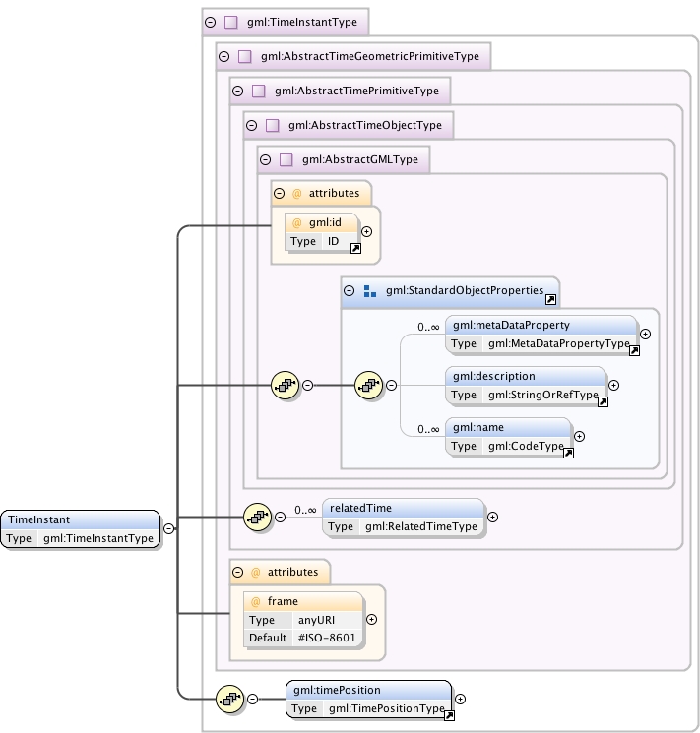Collapse sequence before gml:StandardObjectProperties
The image size is (700, 733).
pos(307,386)
